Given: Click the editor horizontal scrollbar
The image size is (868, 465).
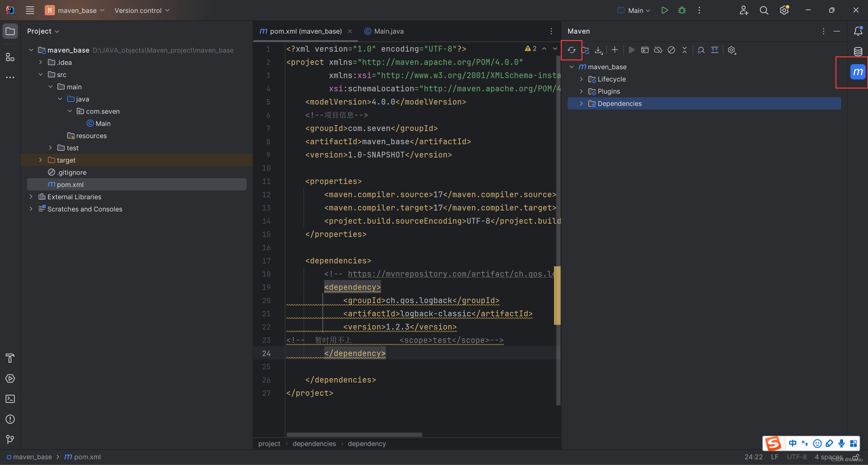Looking at the screenshot, I should (x=354, y=435).
